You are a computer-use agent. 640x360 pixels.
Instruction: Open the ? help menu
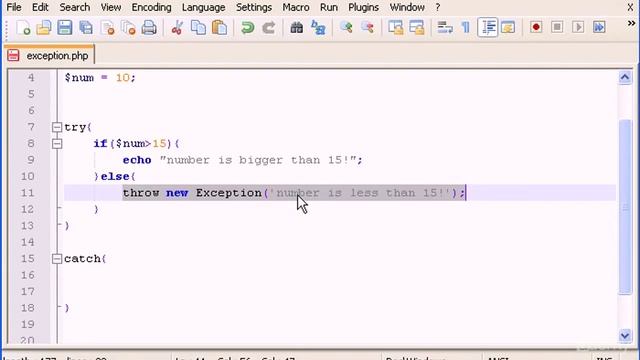pos(438,7)
